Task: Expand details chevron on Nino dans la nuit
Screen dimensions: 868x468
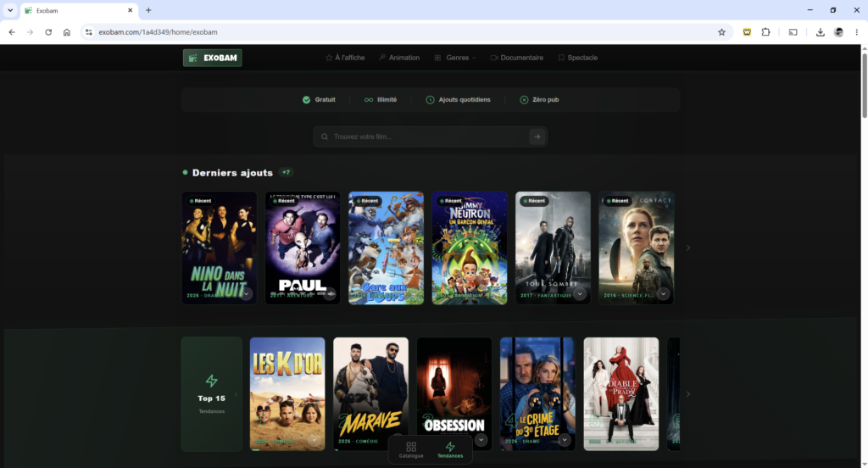Action: click(247, 293)
